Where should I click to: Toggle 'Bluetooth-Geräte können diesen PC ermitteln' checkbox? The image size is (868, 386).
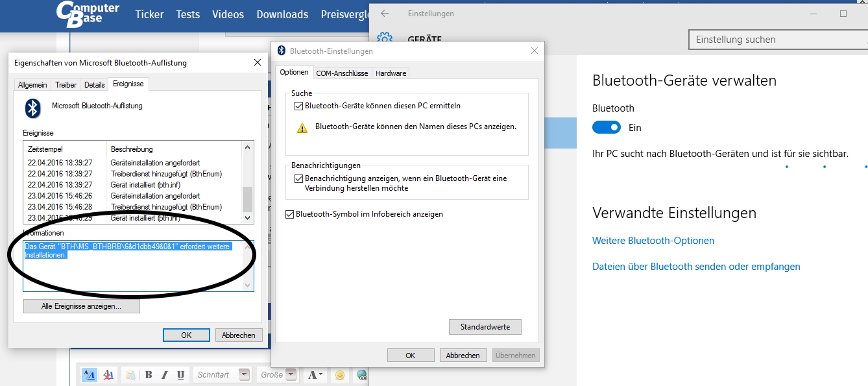coord(299,106)
